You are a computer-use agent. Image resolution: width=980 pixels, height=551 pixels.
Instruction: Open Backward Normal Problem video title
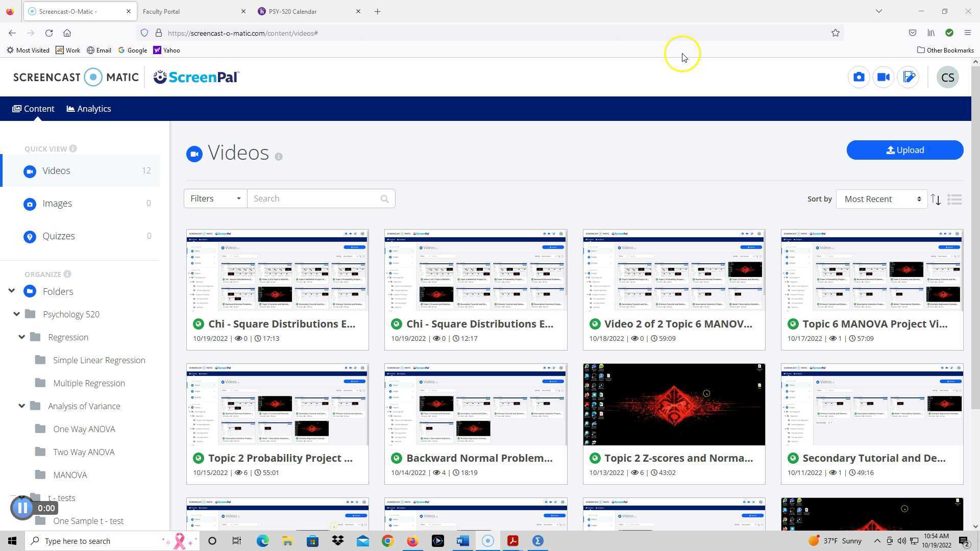click(479, 458)
